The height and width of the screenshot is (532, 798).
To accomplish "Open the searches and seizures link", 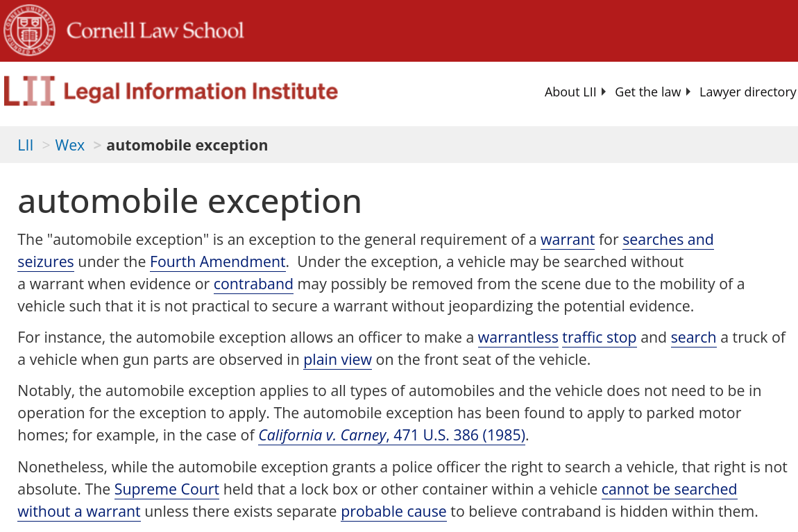I will pos(668,239).
